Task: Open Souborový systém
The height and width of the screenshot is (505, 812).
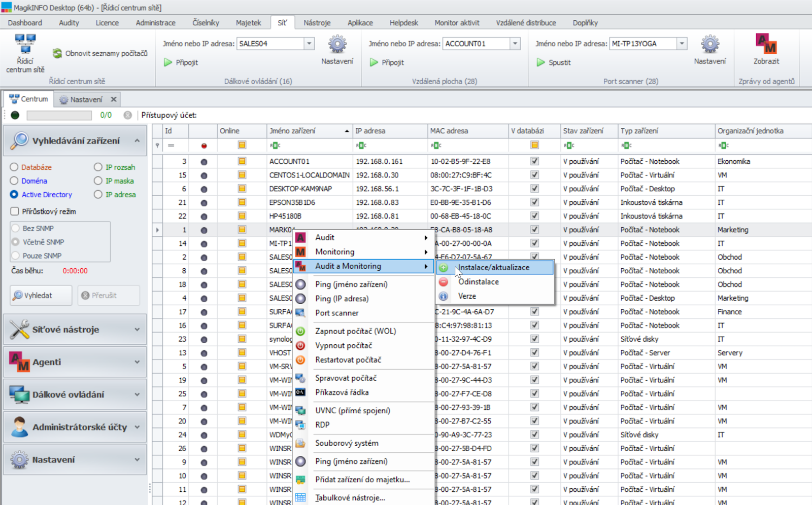Action: 364,443
